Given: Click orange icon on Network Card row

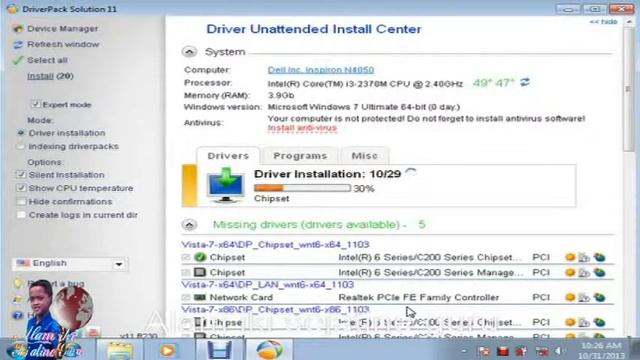Looking at the screenshot, I should pyautogui.click(x=570, y=298).
